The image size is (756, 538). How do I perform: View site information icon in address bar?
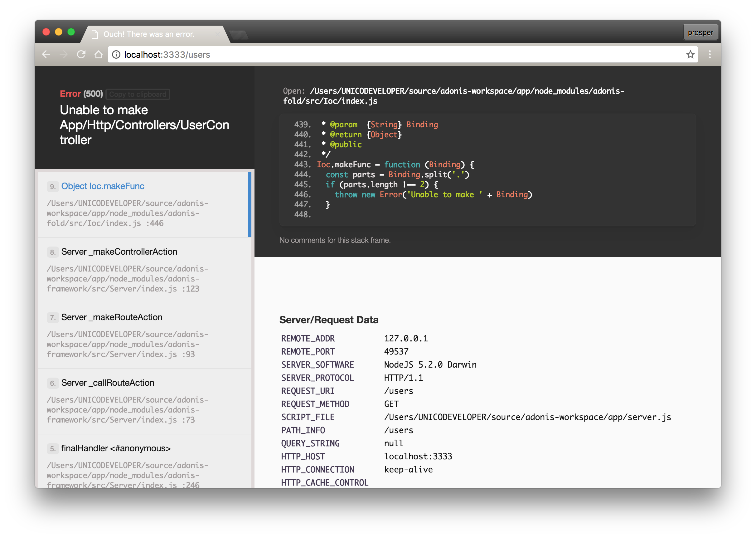point(116,54)
